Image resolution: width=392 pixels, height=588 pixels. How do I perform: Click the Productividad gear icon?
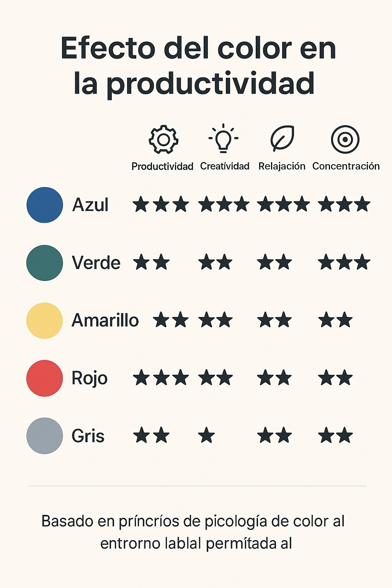[163, 139]
